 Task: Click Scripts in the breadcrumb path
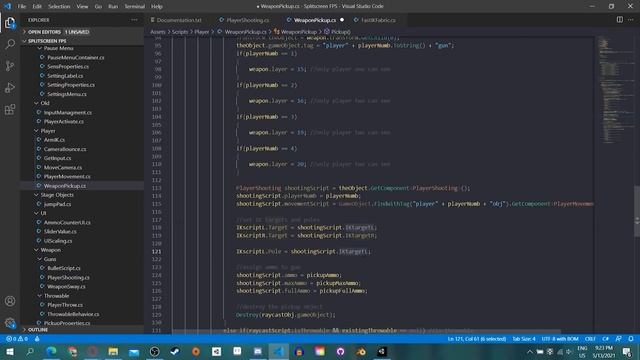tap(180, 31)
